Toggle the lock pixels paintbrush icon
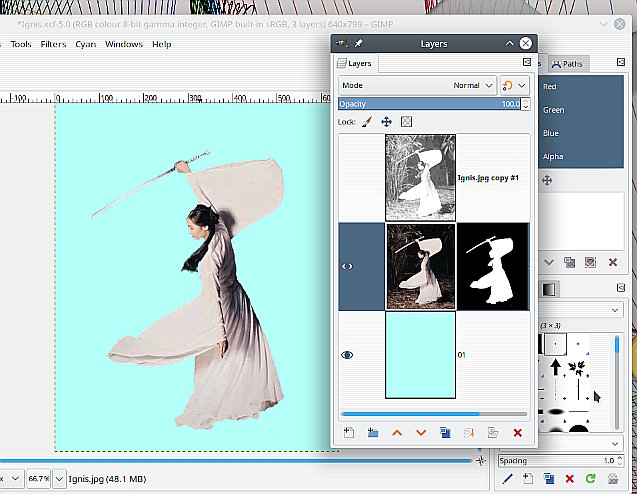637x494 pixels. [366, 122]
